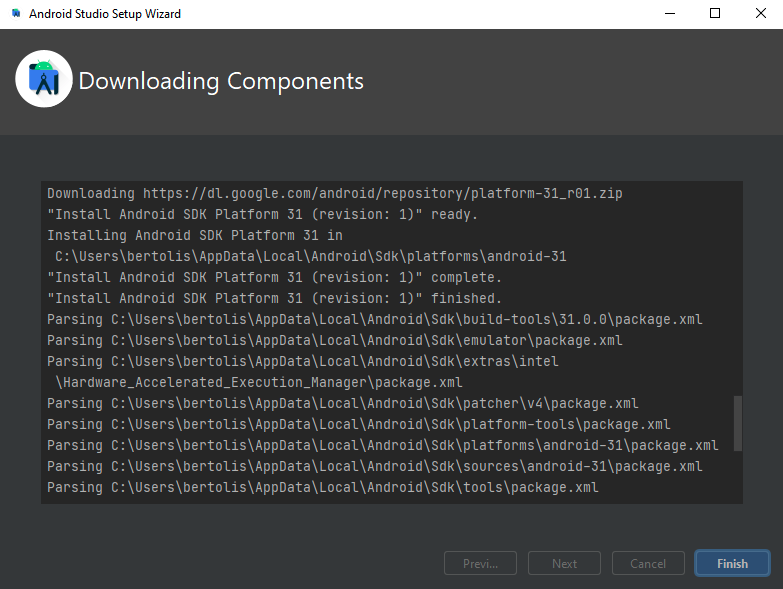The height and width of the screenshot is (589, 783).
Task: Click the log line ending with 'complete.'
Action: point(274,278)
